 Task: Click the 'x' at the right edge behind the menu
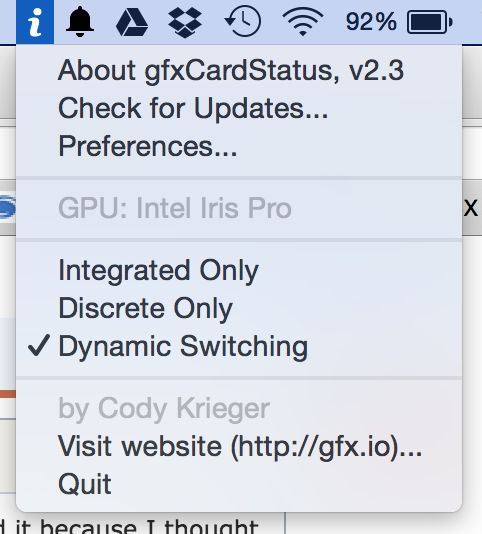(471, 208)
